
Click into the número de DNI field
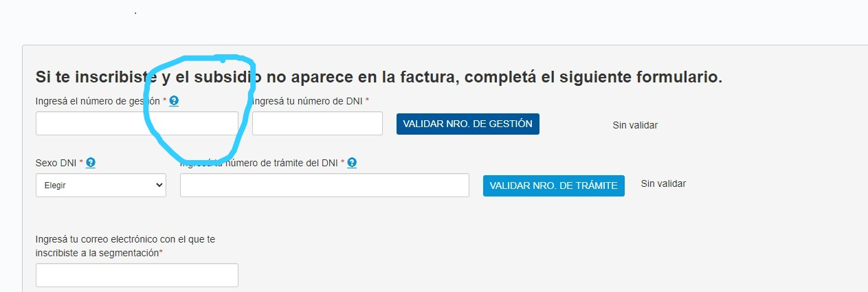pos(317,124)
